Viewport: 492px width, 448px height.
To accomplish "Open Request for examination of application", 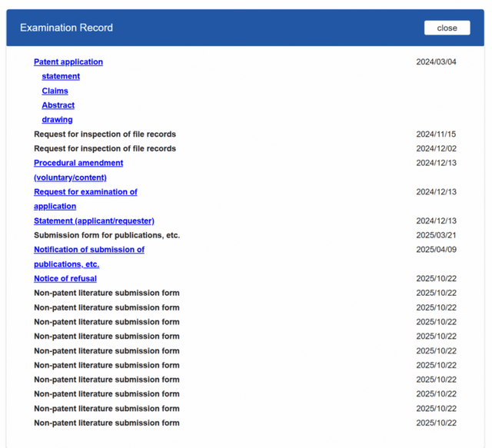I will (x=85, y=192).
